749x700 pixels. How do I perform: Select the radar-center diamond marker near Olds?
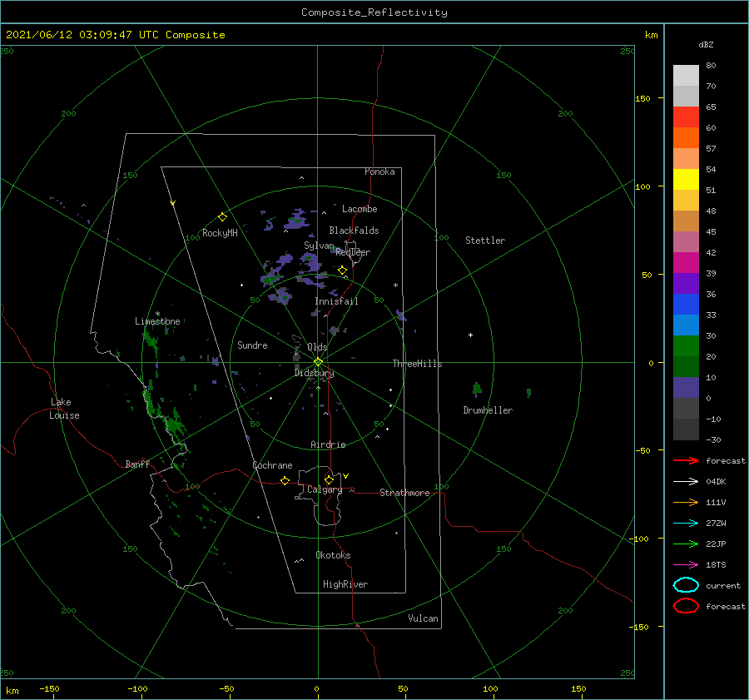coord(318,362)
